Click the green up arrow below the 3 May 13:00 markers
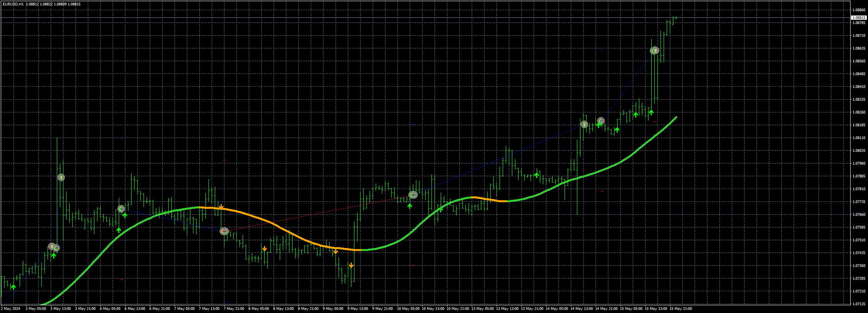 coord(54,255)
